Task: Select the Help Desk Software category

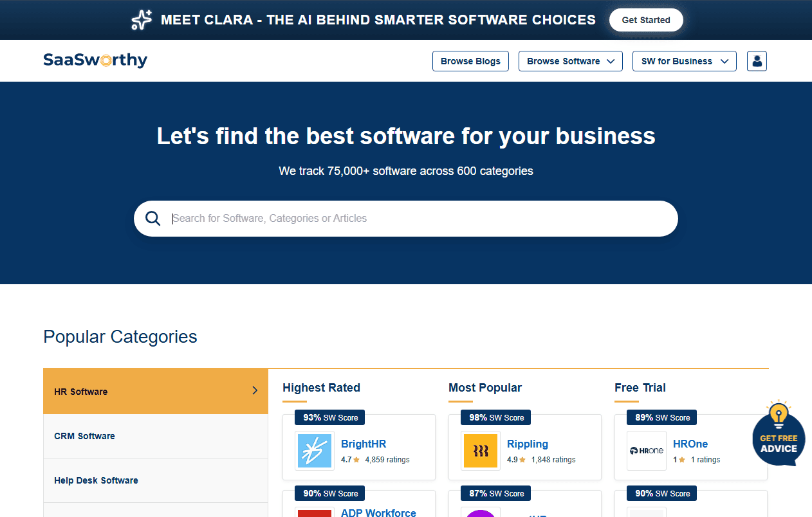Action: (x=156, y=480)
